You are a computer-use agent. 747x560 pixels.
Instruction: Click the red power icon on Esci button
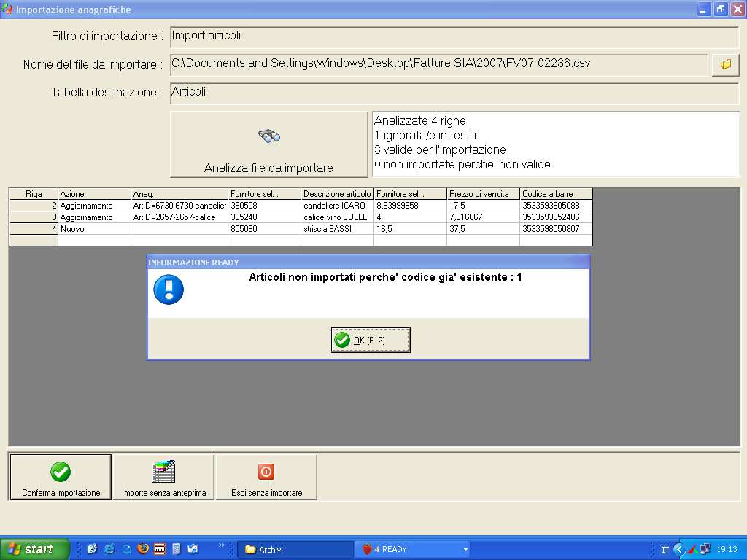266,472
